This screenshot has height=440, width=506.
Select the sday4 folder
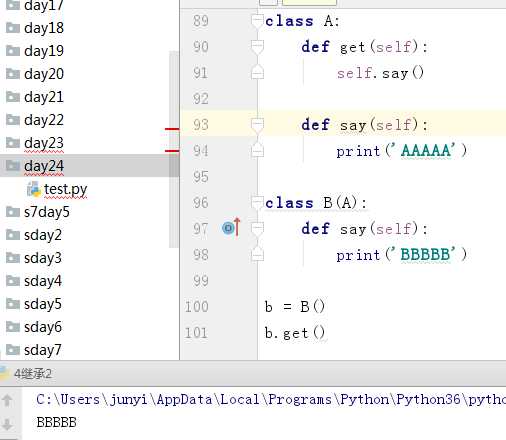(42, 281)
